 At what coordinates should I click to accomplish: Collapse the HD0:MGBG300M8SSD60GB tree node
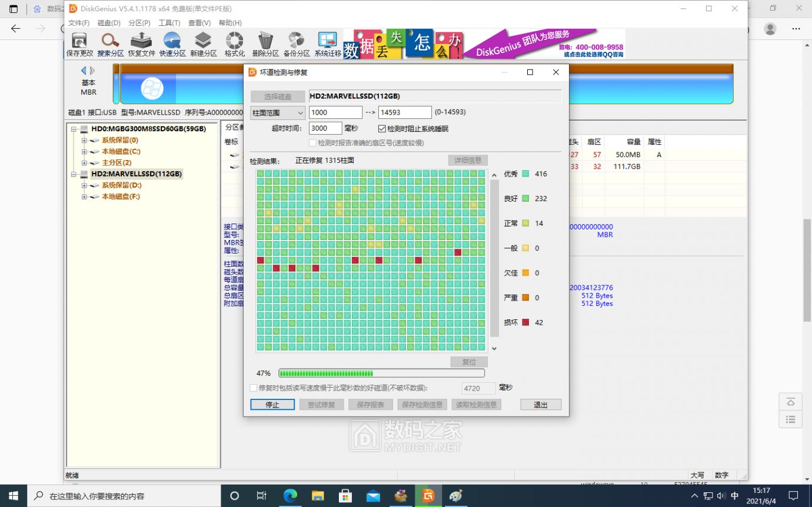click(74, 129)
